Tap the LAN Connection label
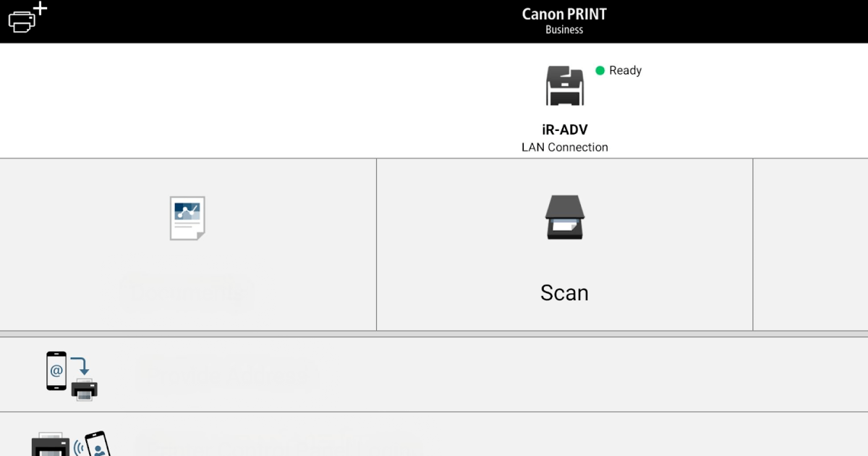 [x=564, y=146]
